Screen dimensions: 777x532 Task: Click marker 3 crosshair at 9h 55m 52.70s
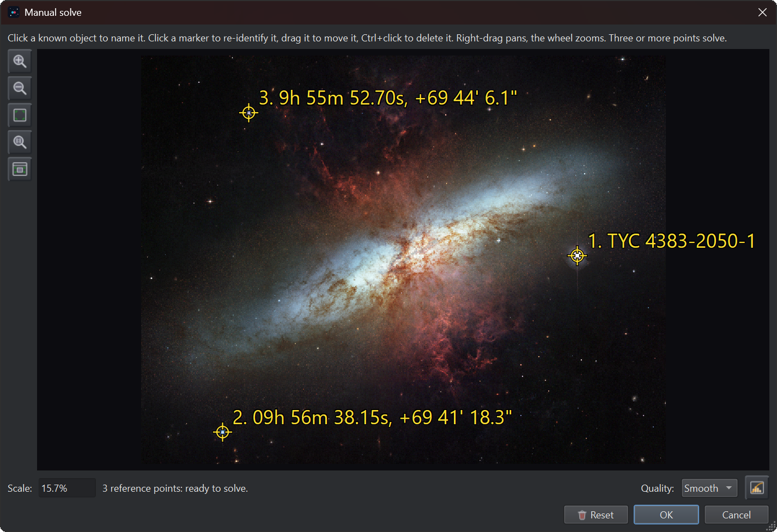(x=248, y=113)
